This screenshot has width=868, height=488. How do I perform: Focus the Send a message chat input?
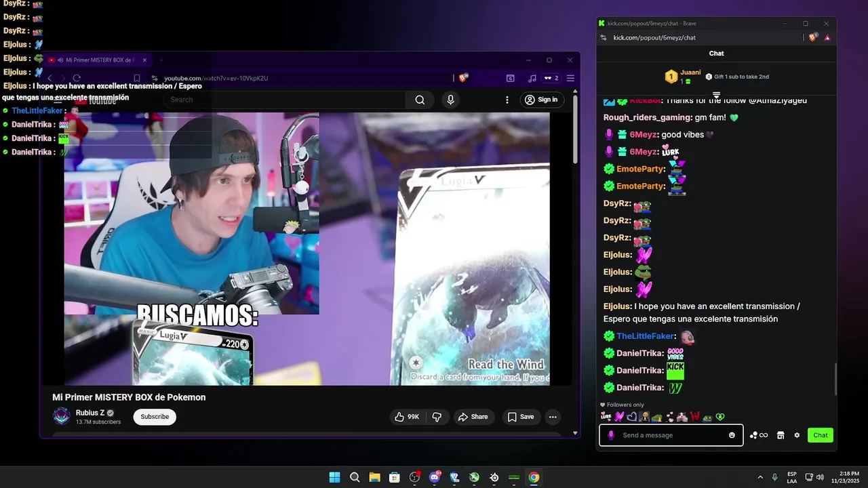click(x=671, y=435)
